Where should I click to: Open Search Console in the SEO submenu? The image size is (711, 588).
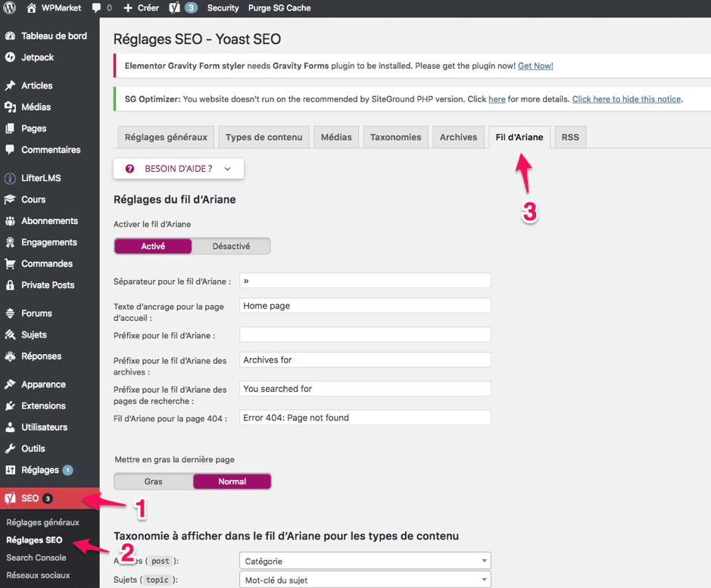click(x=36, y=558)
